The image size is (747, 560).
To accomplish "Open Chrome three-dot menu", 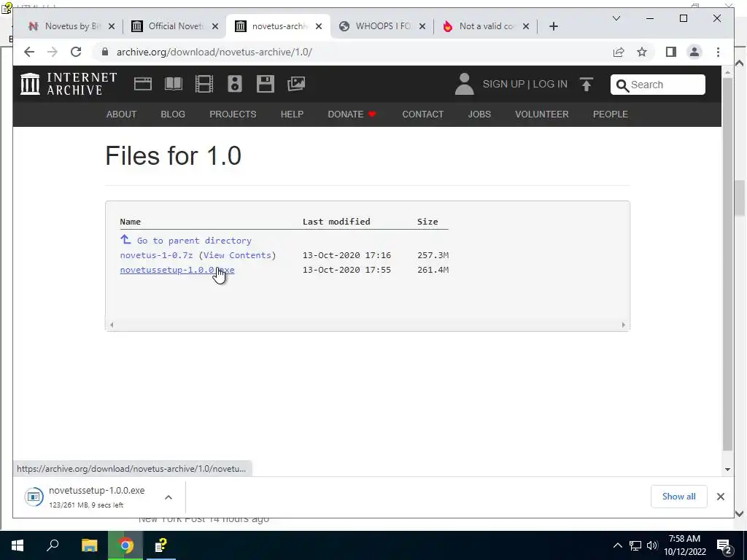I will 718,52.
